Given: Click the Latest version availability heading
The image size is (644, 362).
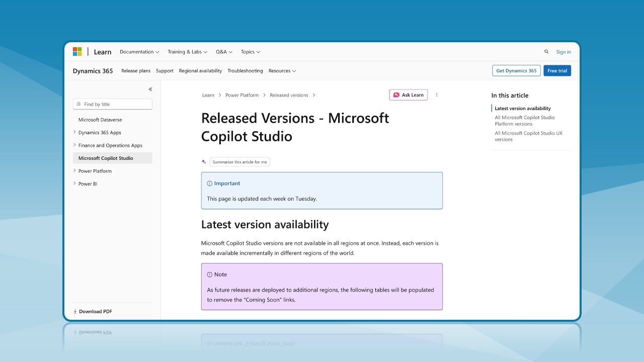Looking at the screenshot, I should [x=265, y=224].
